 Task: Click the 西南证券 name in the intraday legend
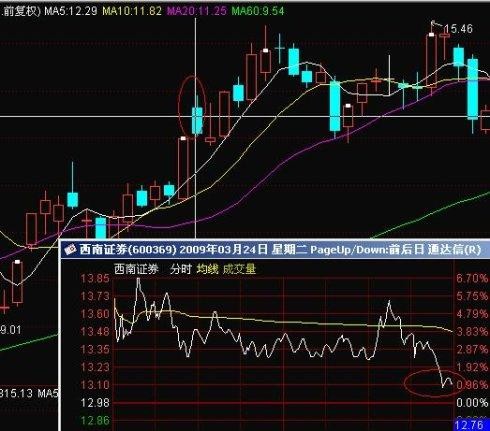coord(136,269)
